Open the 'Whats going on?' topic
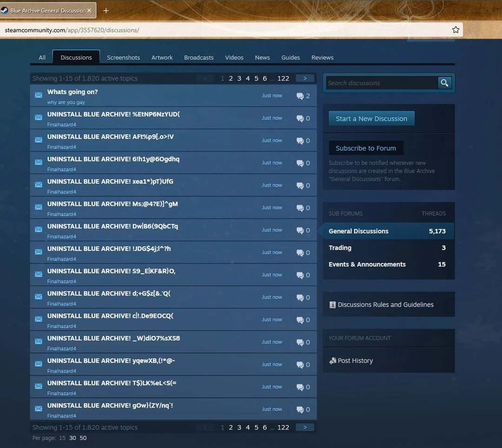 click(x=73, y=92)
